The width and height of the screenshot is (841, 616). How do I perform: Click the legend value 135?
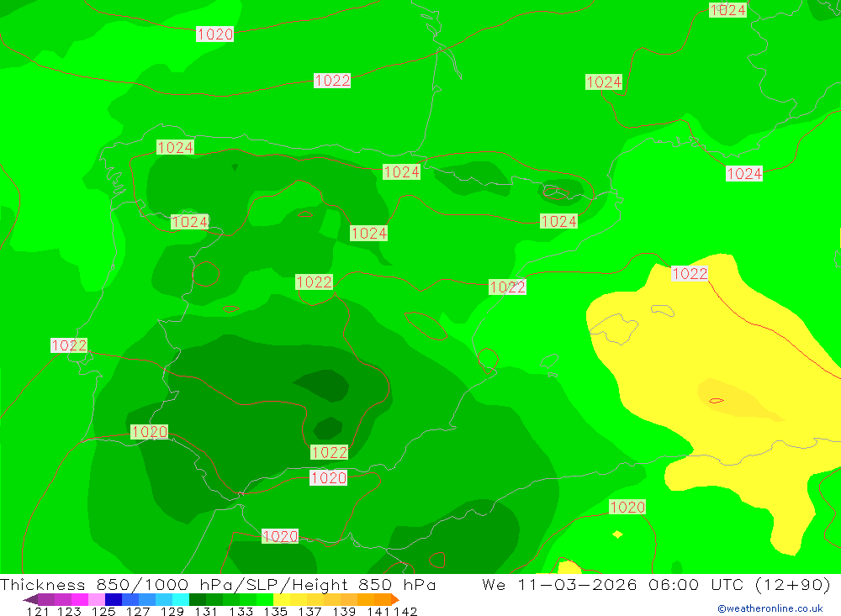(x=275, y=612)
